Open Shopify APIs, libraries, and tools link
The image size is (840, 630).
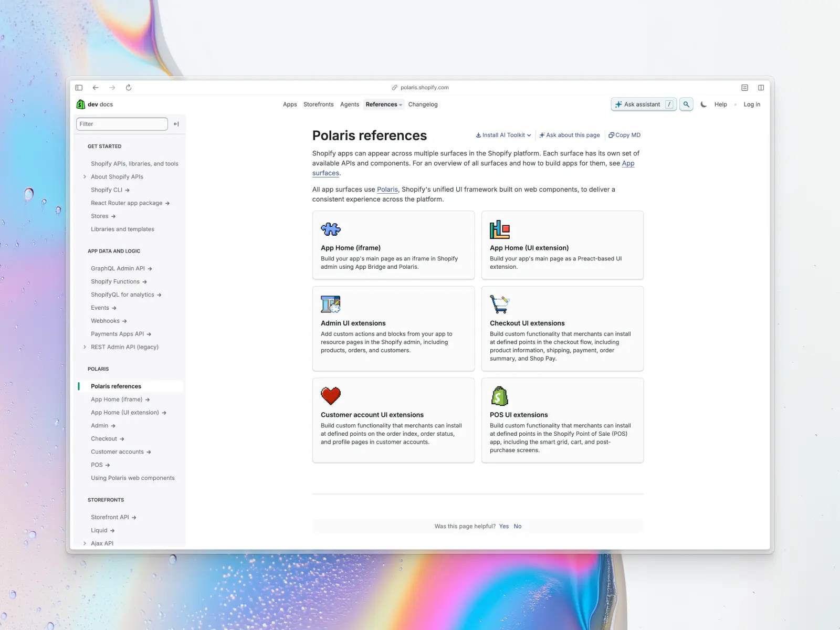tap(134, 164)
